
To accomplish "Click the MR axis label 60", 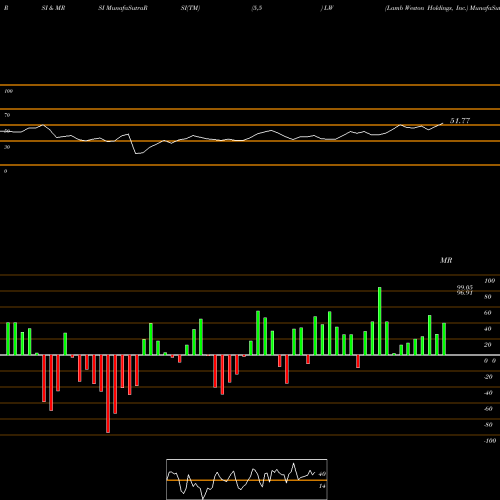I will coord(488,313).
